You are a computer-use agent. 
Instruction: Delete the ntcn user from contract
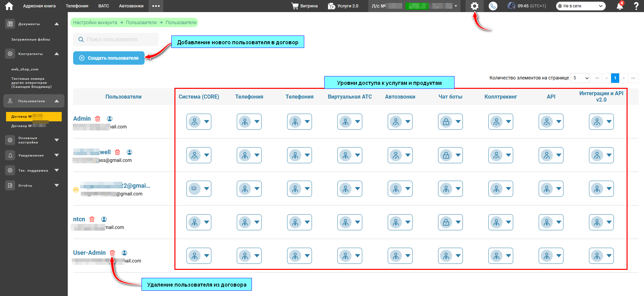(92, 219)
